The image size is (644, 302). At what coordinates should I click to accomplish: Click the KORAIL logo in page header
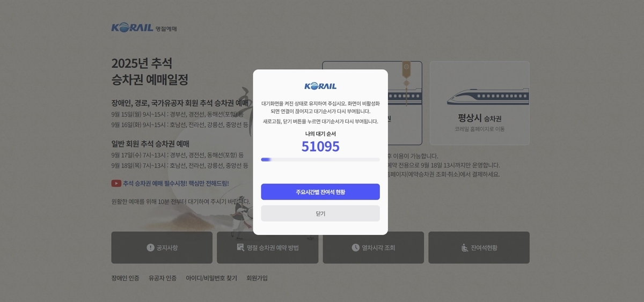(x=133, y=27)
